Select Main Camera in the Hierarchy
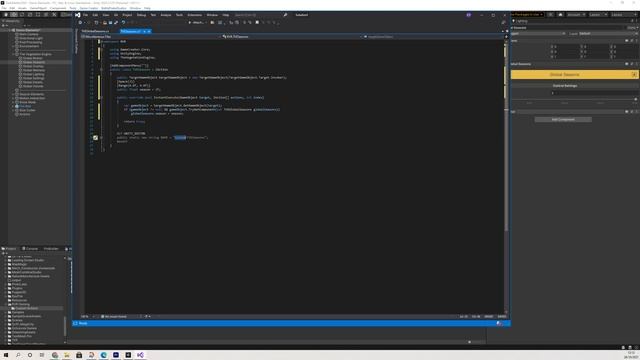 coord(29,34)
